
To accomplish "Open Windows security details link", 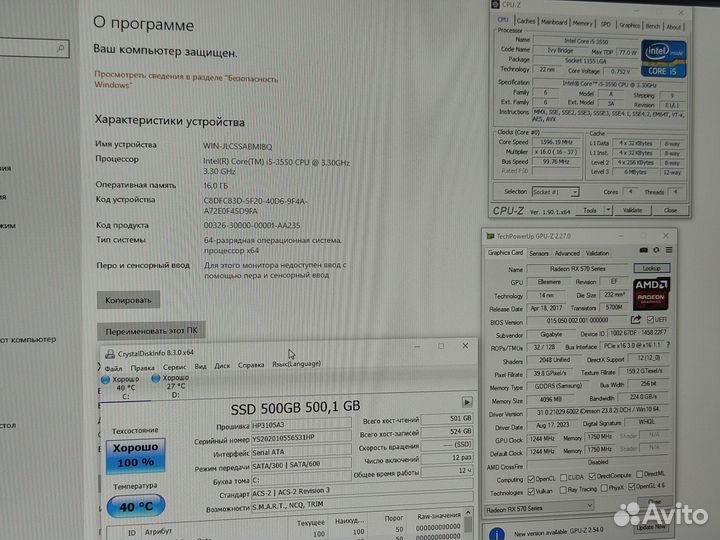I will tap(186, 79).
